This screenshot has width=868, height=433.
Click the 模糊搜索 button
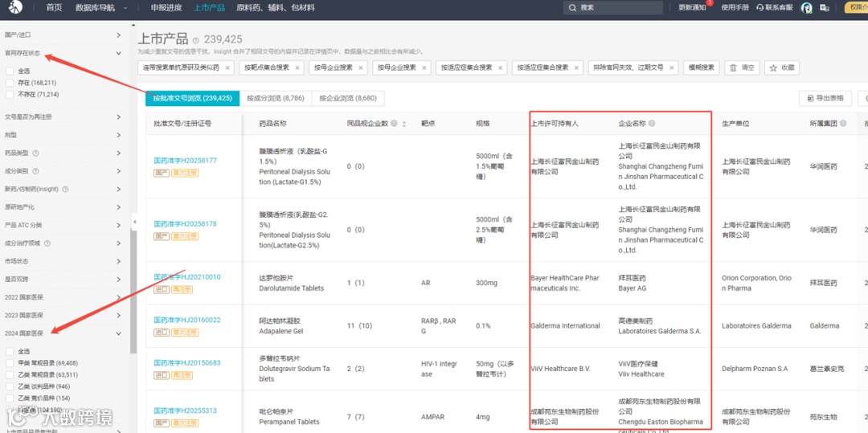click(702, 67)
